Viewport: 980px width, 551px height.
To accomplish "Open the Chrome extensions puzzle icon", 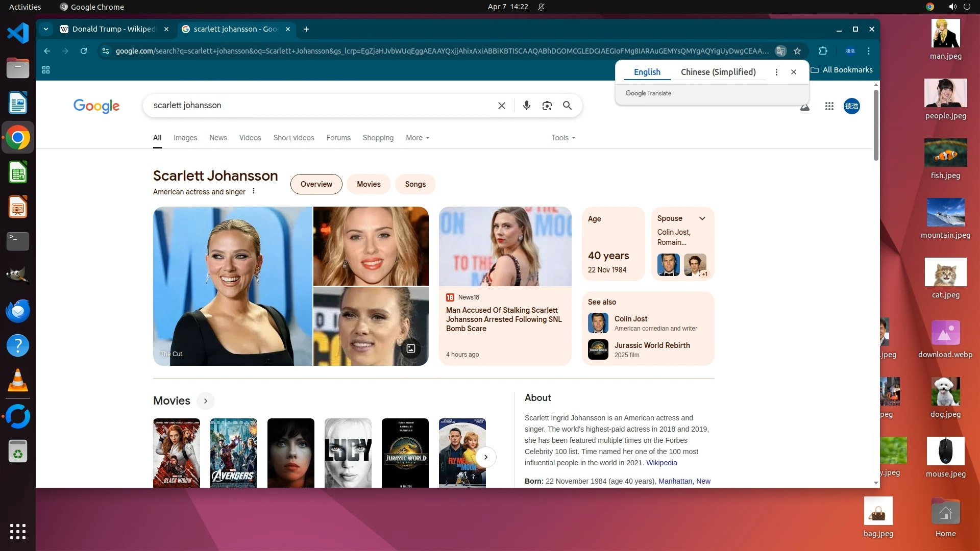I will pos(823,51).
